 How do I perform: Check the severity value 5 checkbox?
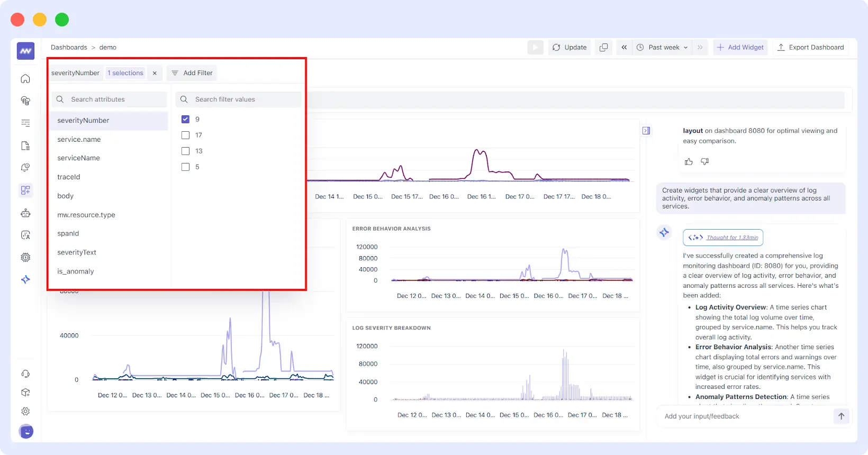click(x=185, y=167)
